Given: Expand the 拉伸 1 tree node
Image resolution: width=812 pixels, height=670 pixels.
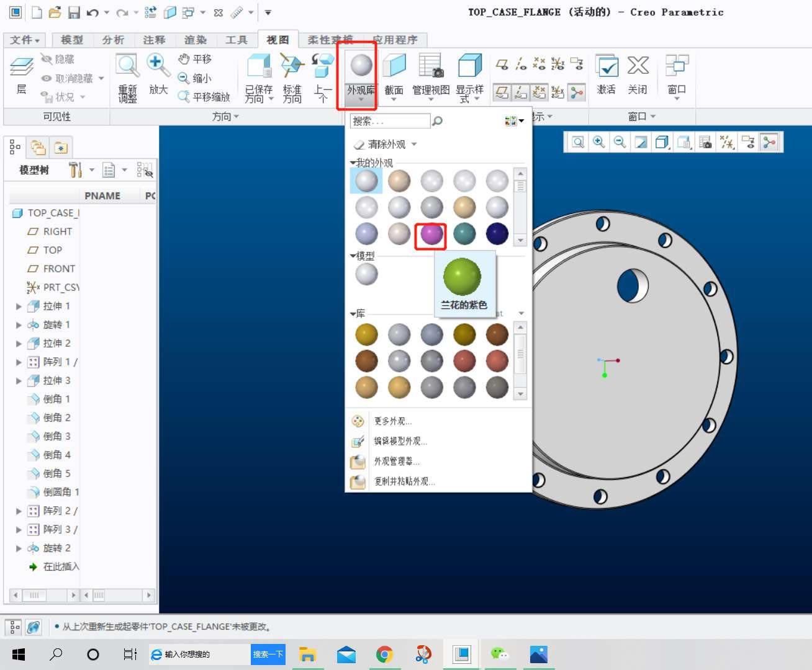Looking at the screenshot, I should click(19, 306).
